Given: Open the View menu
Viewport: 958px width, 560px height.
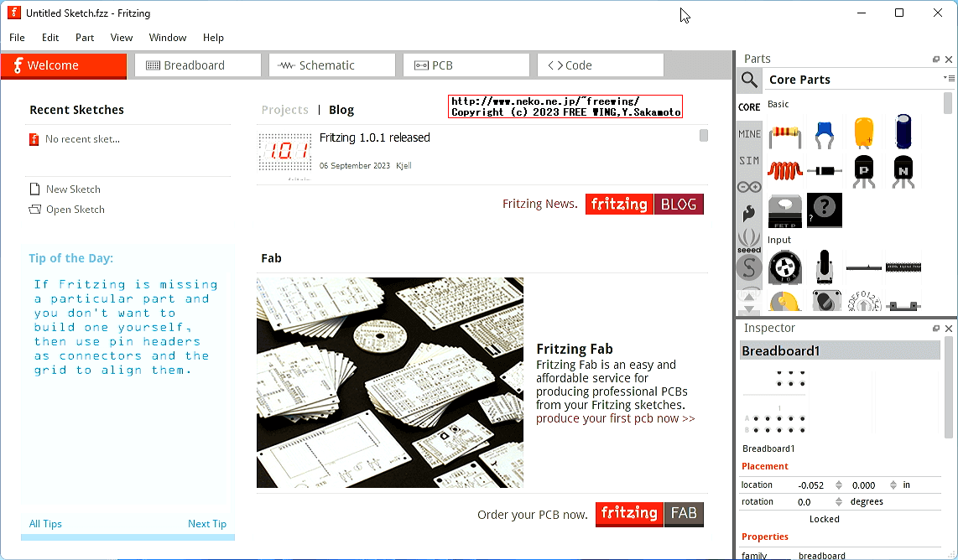Looking at the screenshot, I should (121, 37).
